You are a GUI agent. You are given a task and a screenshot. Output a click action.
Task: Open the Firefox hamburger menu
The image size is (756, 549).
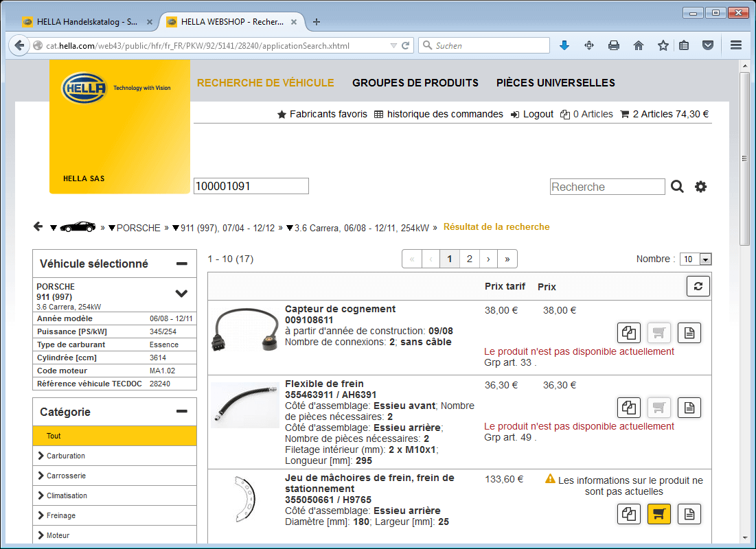coord(736,45)
